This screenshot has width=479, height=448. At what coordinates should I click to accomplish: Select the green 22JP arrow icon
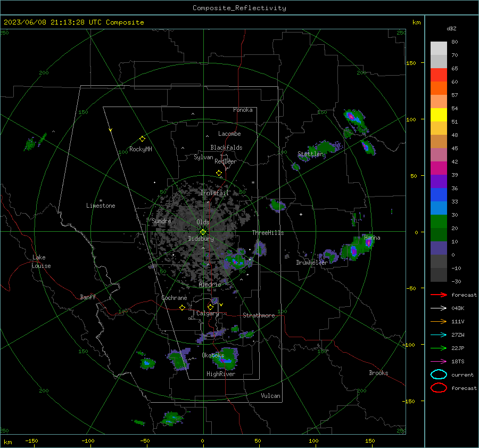pos(439,348)
